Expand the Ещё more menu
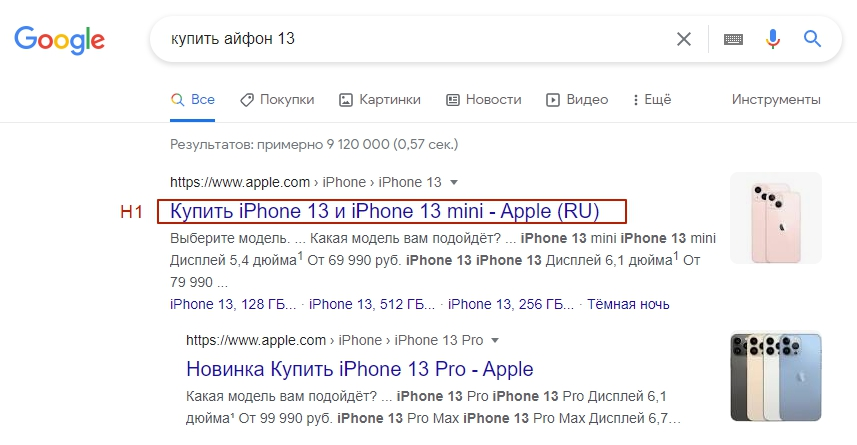Viewport: 857px width, 445px height. tap(651, 100)
